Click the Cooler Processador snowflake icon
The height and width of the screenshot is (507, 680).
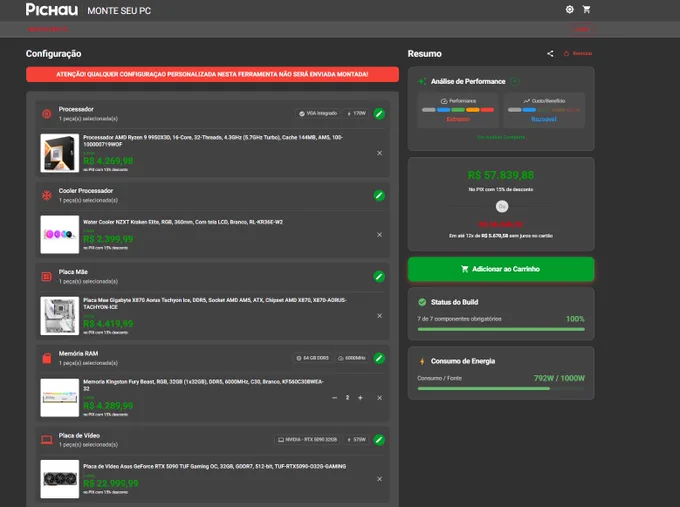click(46, 196)
